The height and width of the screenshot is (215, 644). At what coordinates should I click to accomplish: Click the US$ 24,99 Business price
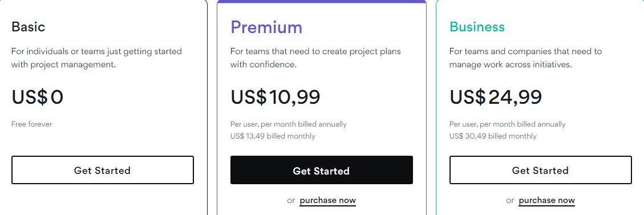[496, 98]
